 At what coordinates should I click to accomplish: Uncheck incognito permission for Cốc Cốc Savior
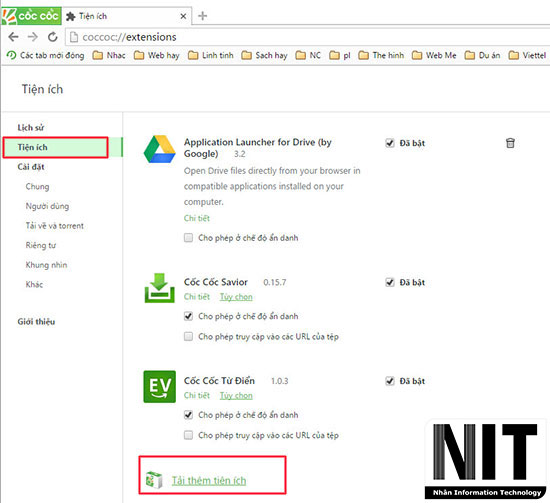188,316
